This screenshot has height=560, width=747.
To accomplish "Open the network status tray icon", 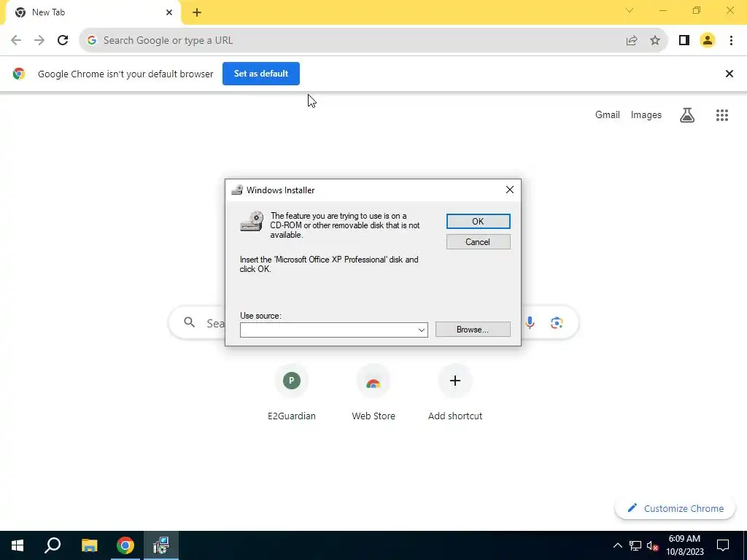I will [x=635, y=545].
